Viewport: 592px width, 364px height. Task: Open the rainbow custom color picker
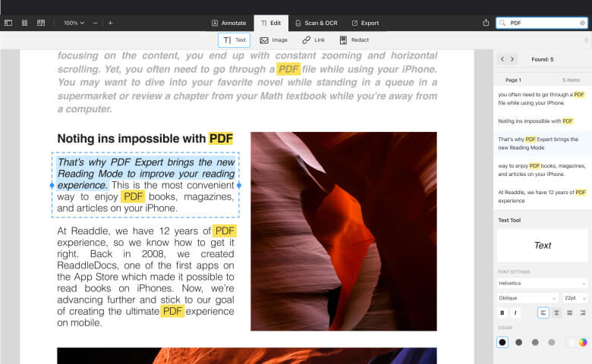pos(583,342)
